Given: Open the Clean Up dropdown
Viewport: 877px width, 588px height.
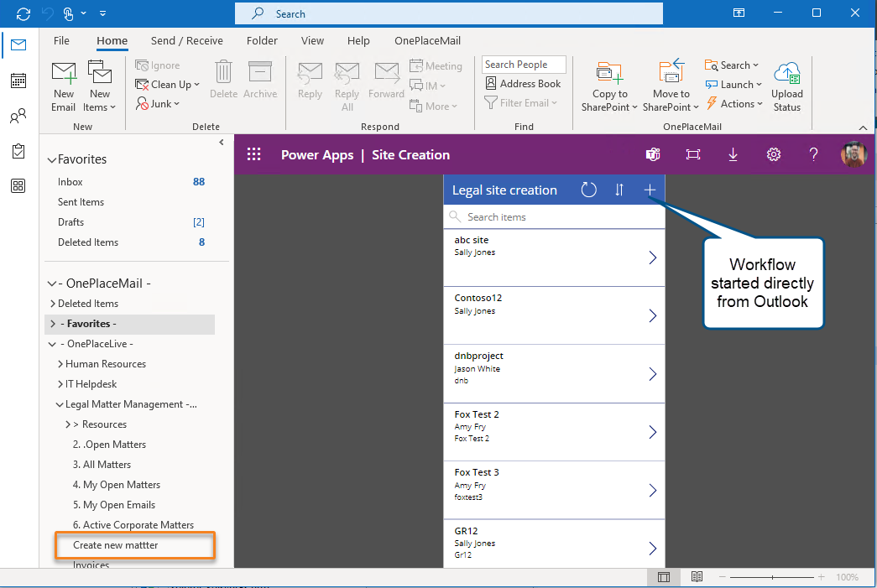Looking at the screenshot, I should pyautogui.click(x=167, y=85).
